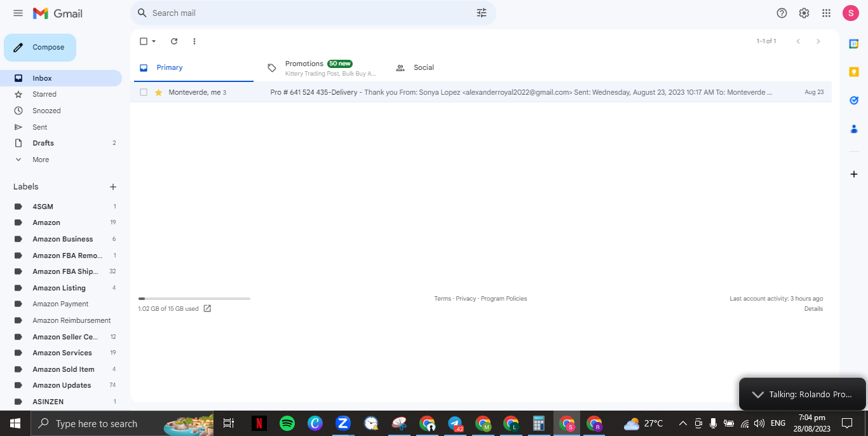Refresh the inbox
The image size is (868, 436).
(174, 41)
